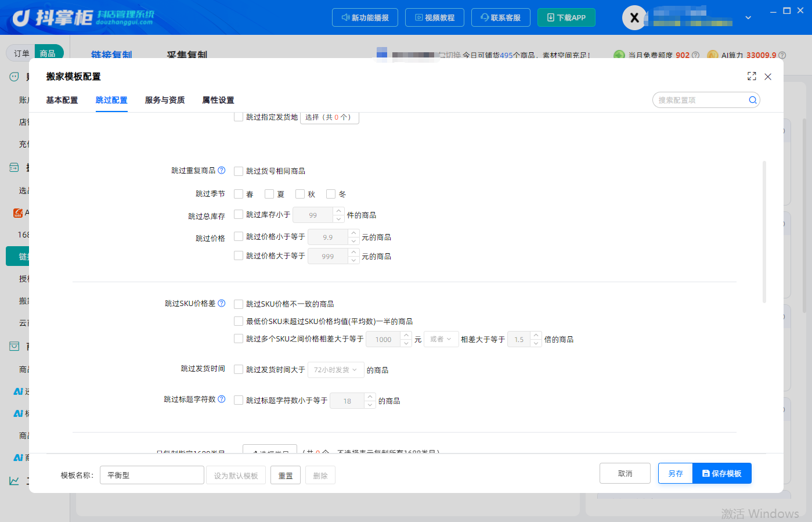Click help icon beside AI算力 33009.9
Viewport: 812px width, 522px height.
pos(782,55)
